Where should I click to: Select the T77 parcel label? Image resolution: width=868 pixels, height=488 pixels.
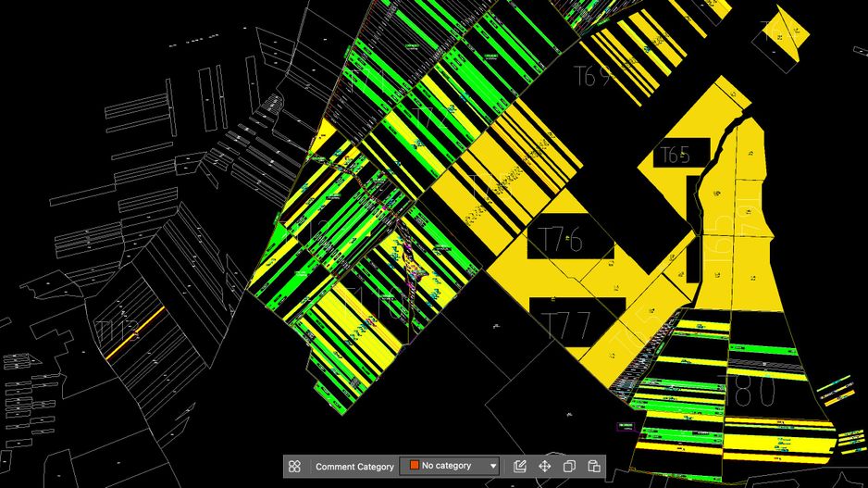point(566,326)
